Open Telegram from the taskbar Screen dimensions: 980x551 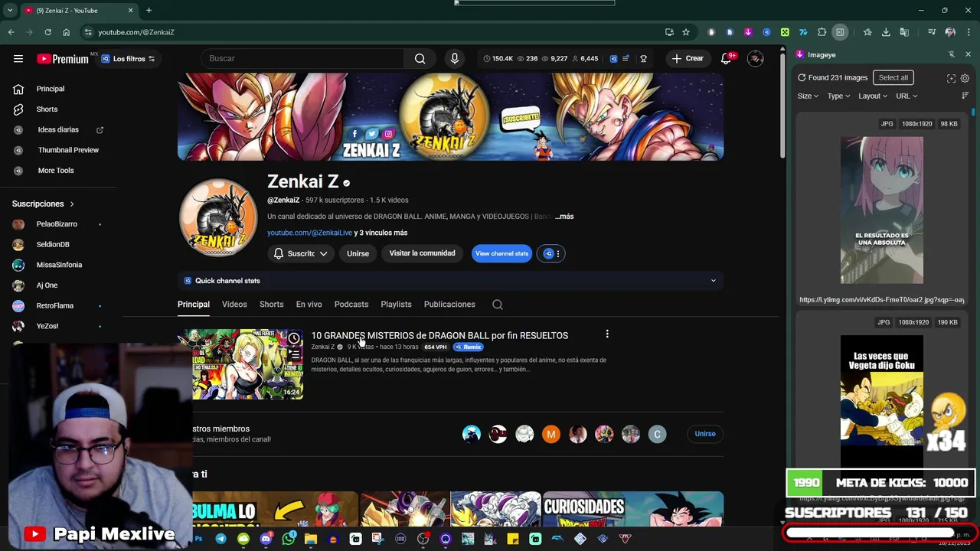[221, 539]
